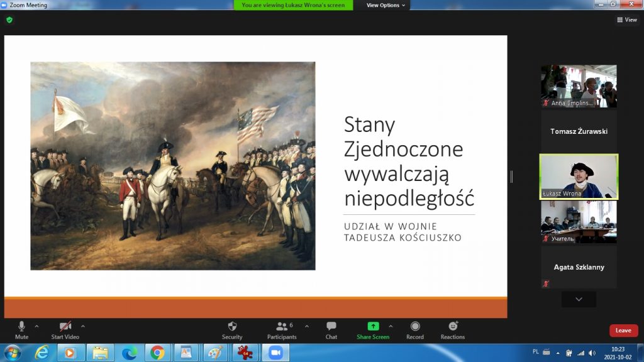Select Łukasz Wrona's video thumbnail
The image size is (644, 362).
tap(579, 177)
